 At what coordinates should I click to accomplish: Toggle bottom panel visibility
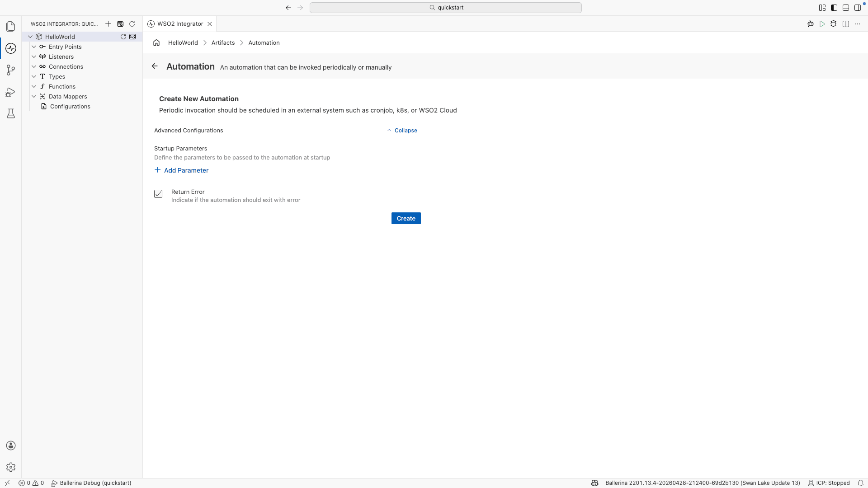(846, 8)
